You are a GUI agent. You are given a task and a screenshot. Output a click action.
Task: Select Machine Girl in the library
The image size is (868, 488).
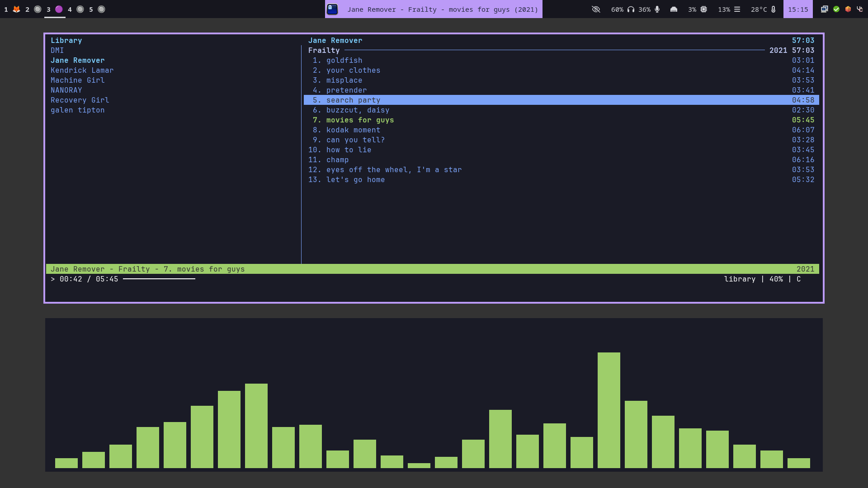pyautogui.click(x=77, y=80)
